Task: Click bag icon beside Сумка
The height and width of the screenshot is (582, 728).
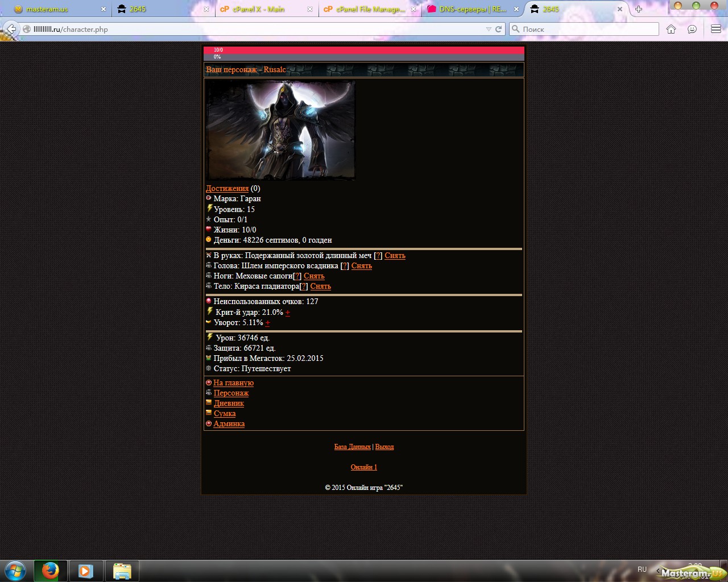Action: click(x=209, y=413)
